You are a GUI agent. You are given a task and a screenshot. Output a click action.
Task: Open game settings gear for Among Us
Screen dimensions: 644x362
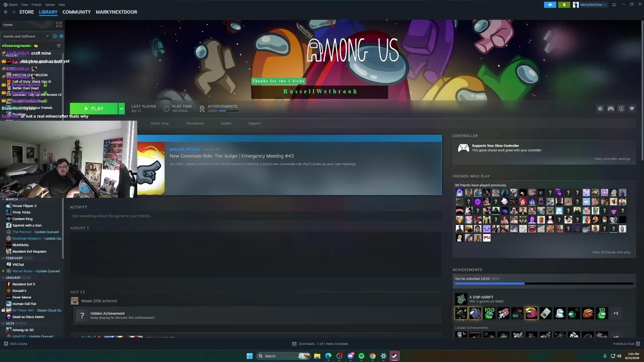(600, 109)
